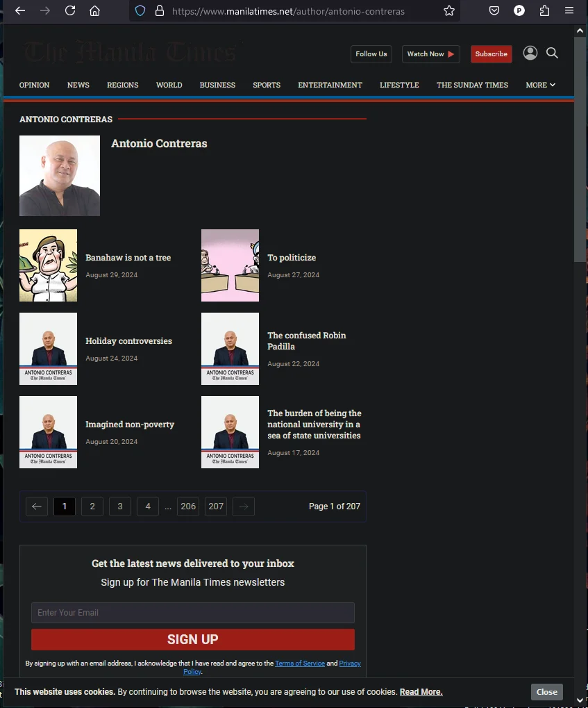The image size is (588, 708).
Task: Select page 1 in pagination
Action: coord(65,507)
